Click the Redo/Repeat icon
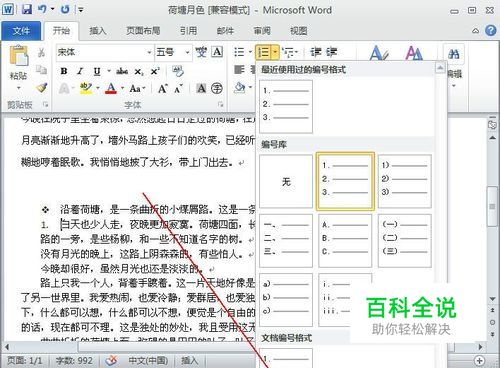The width and height of the screenshot is (500, 368). [x=65, y=9]
